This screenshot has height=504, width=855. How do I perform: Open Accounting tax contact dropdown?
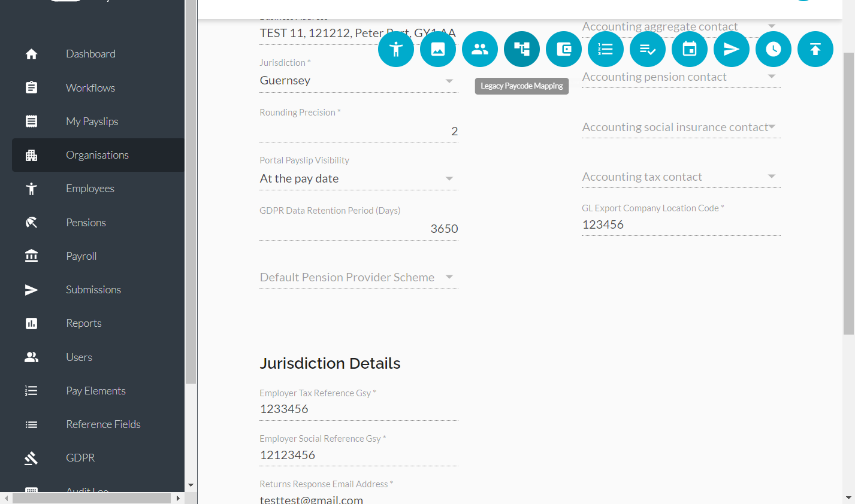coord(681,177)
